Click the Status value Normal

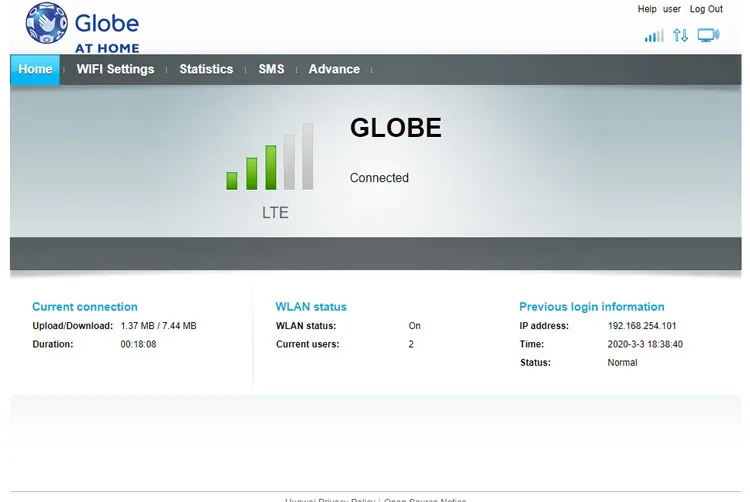coord(622,363)
